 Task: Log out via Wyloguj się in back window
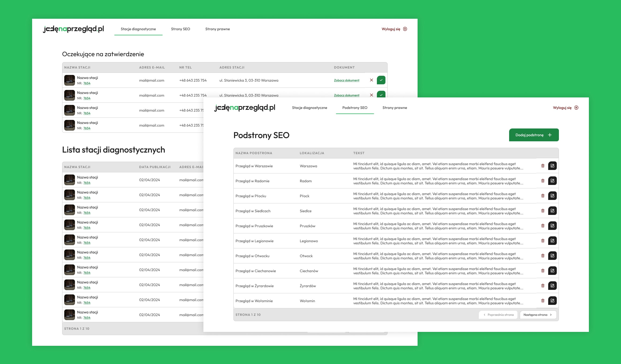click(x=394, y=29)
